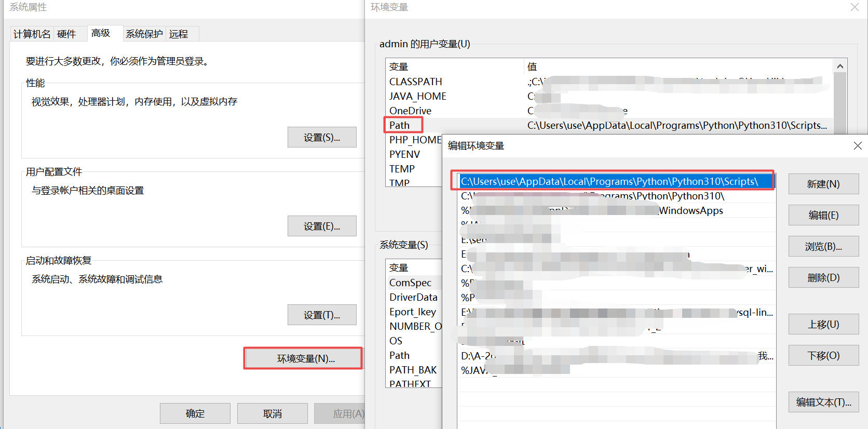Click 设置(T)... under 启动和故障恢复
Viewport: 868px width, 429px height.
click(322, 315)
